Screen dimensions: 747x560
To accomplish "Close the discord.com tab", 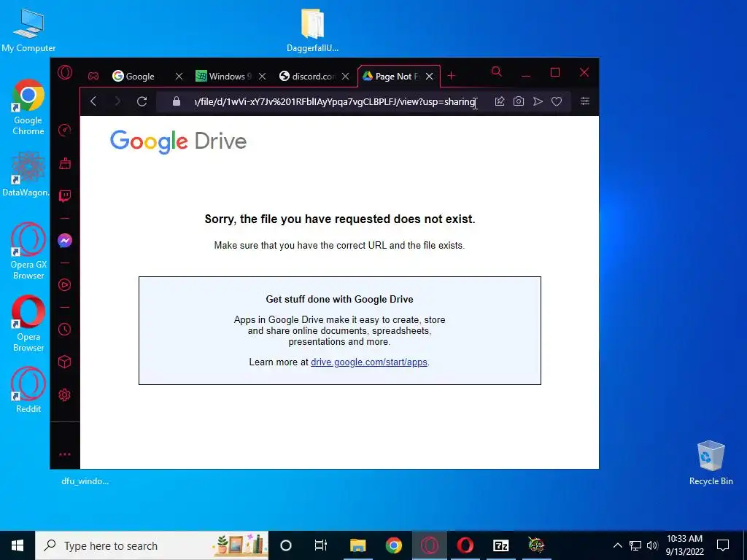I will 346,76.
